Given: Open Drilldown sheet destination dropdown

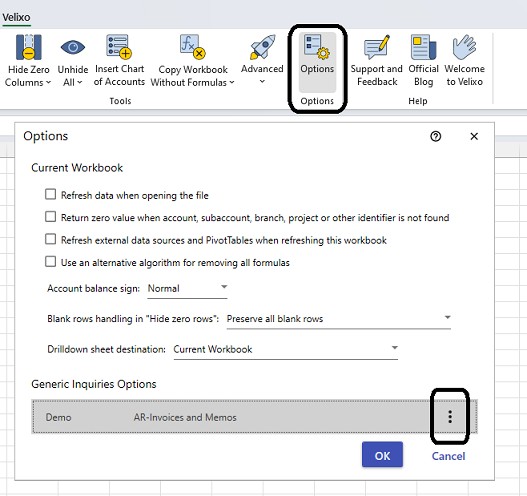Looking at the screenshot, I should (x=286, y=350).
